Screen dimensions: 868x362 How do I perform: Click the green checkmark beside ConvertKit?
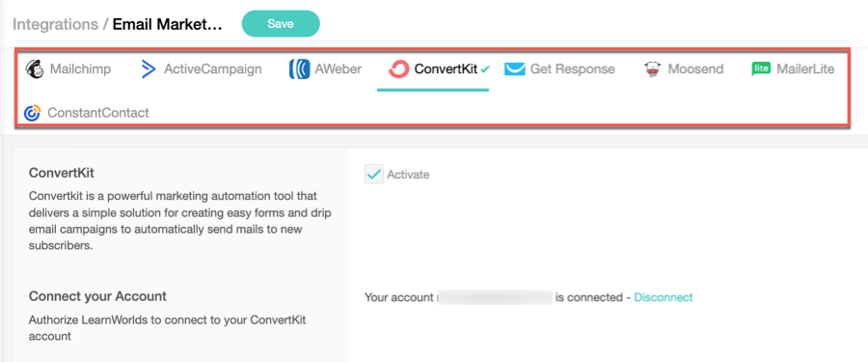click(485, 70)
